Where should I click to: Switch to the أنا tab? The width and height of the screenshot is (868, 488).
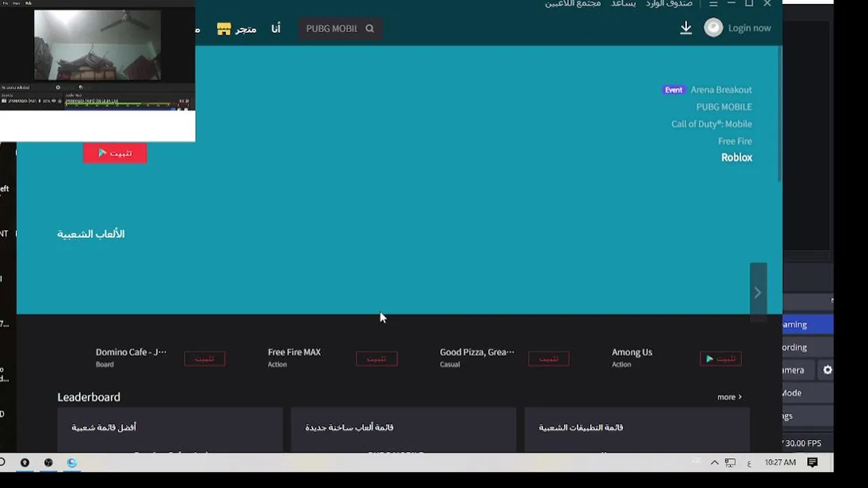tap(275, 28)
